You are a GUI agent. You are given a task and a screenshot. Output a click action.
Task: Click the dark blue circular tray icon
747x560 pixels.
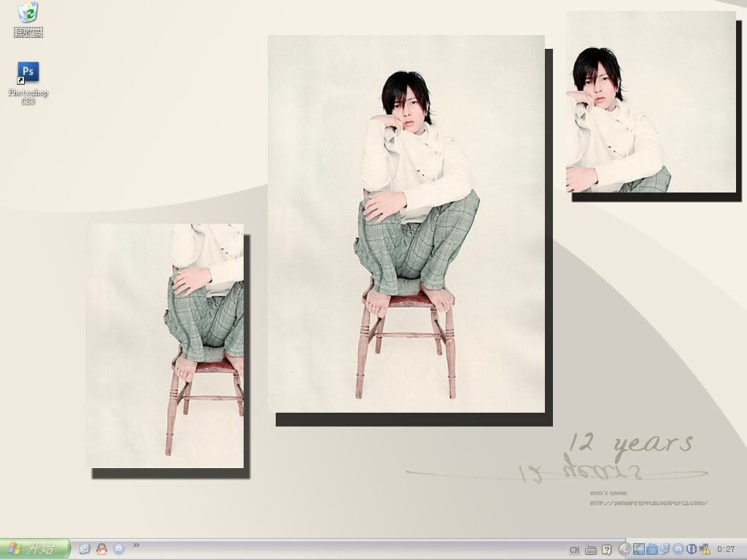(x=691, y=549)
